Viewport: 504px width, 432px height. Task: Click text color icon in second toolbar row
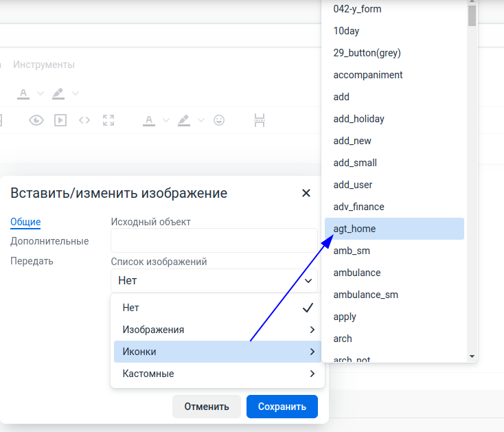click(149, 120)
